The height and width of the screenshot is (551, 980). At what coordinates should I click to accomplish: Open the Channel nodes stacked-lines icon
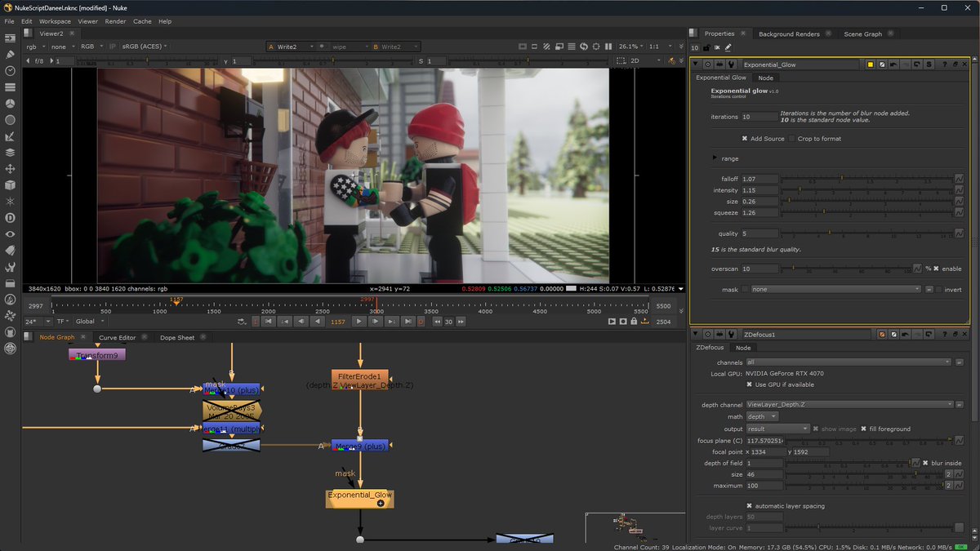click(10, 87)
